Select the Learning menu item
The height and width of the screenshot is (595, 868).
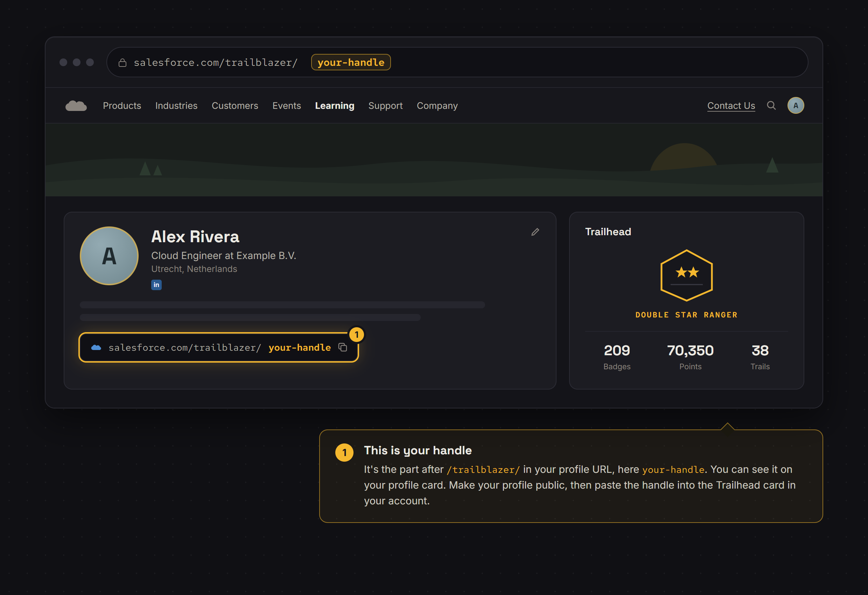click(335, 106)
